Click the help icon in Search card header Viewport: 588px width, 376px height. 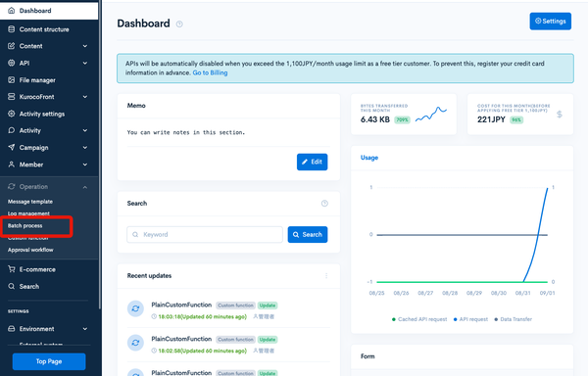324,204
